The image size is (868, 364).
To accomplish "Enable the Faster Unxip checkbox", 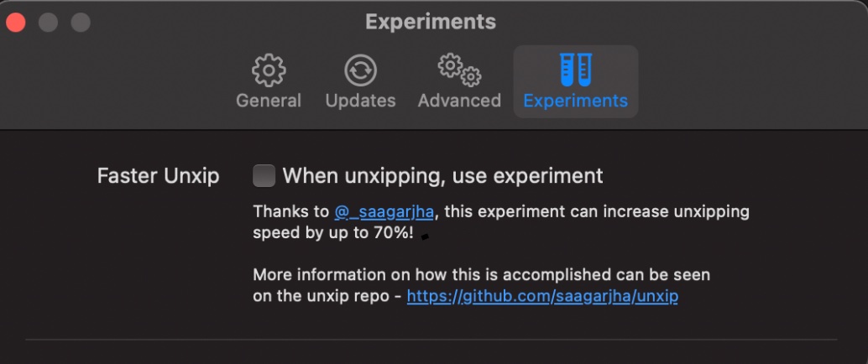I will pyautogui.click(x=264, y=175).
